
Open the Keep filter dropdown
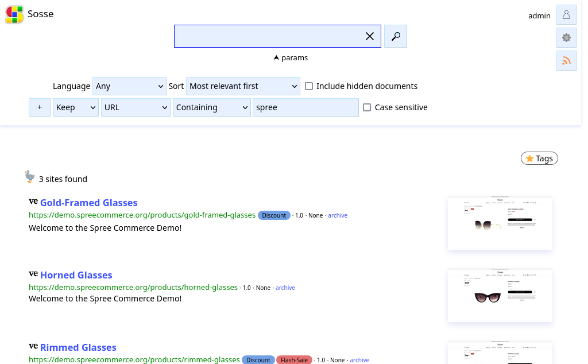click(x=76, y=107)
